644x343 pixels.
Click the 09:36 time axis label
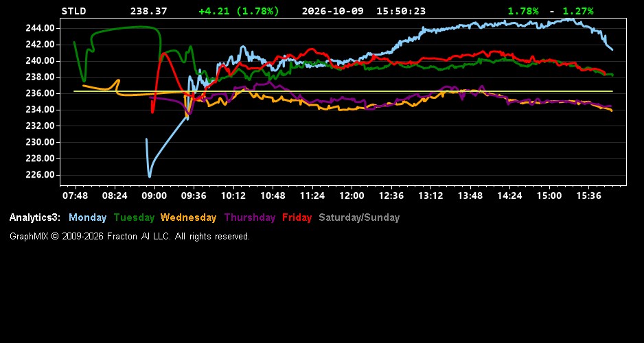pyautogui.click(x=194, y=196)
